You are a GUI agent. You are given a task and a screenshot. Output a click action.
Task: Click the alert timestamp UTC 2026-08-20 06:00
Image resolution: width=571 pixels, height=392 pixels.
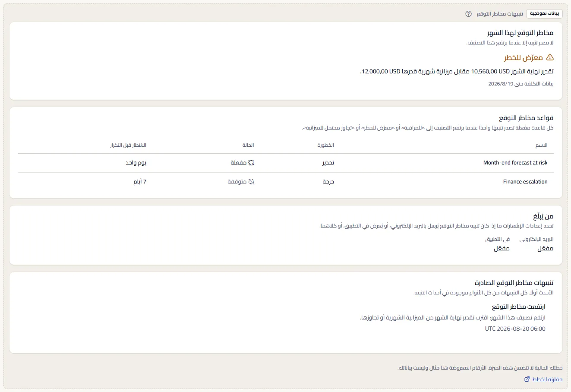pyautogui.click(x=515, y=329)
